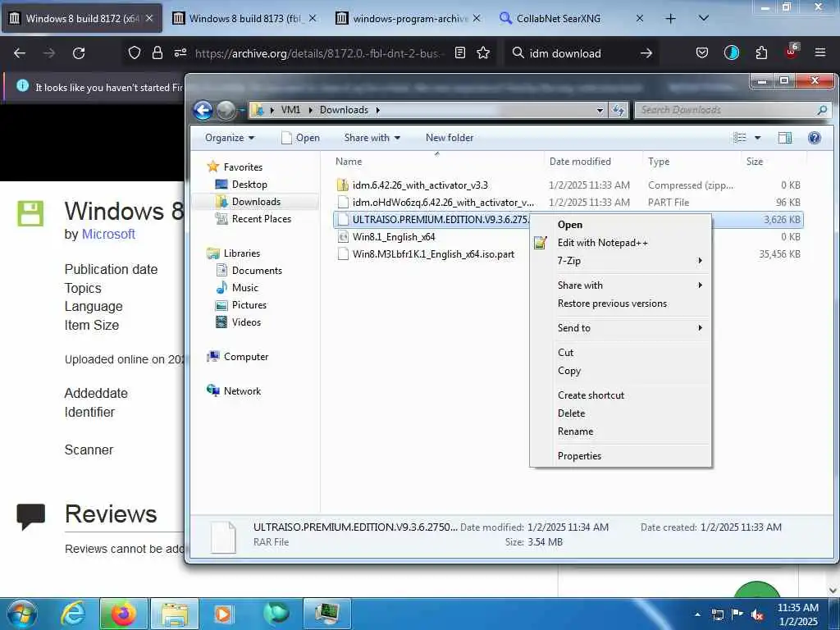Screen dimensions: 840x630
Task: Click the tracking protection shield icon
Action: [x=135, y=52]
